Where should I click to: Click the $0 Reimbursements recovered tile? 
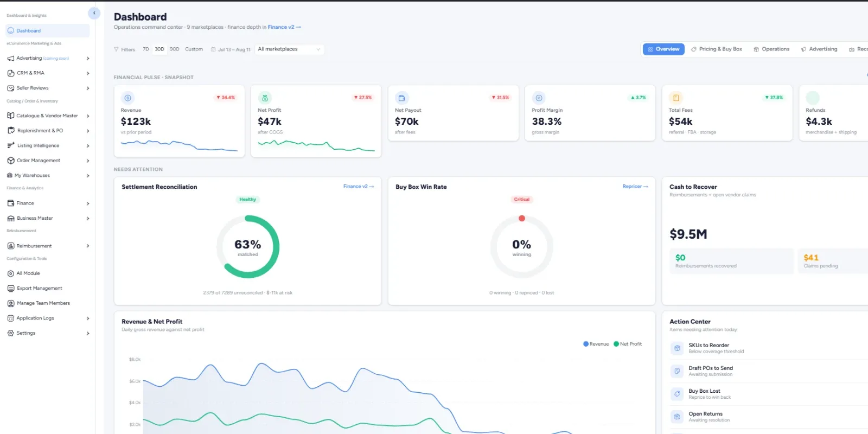pos(732,261)
